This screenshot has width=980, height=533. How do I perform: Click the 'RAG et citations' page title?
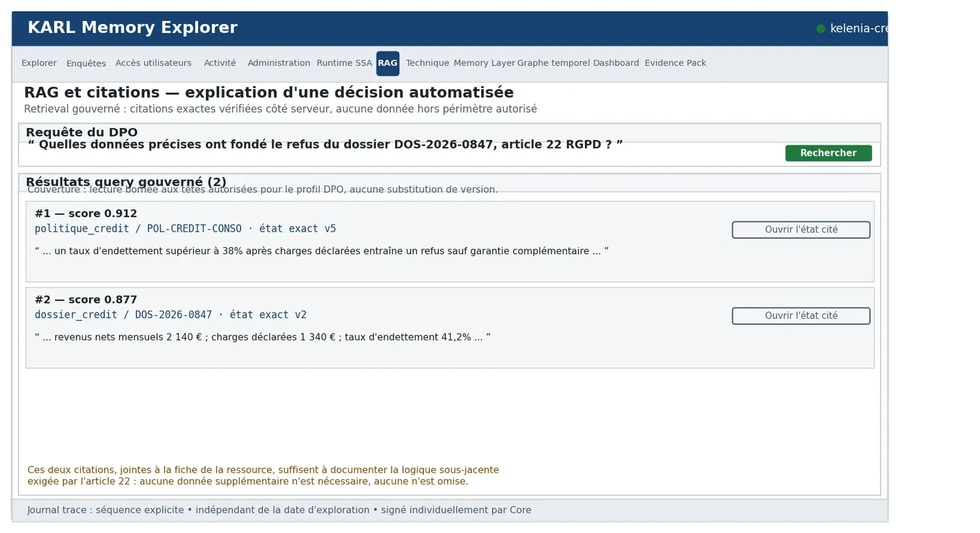(x=269, y=92)
